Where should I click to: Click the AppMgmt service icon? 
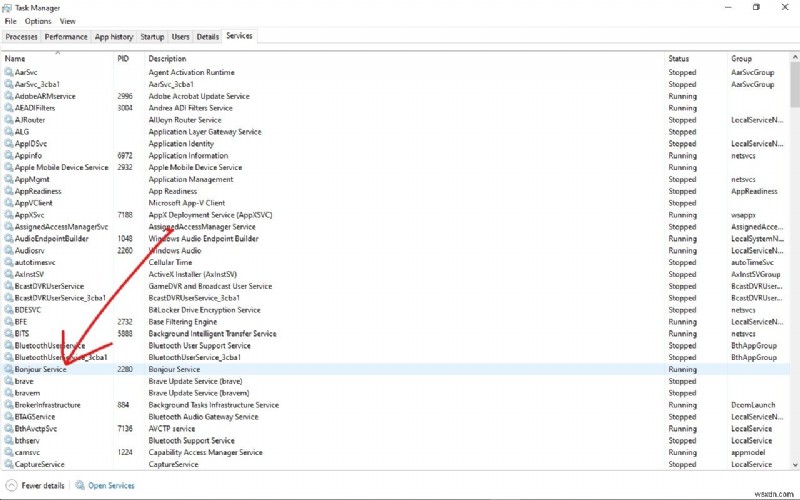click(9, 179)
